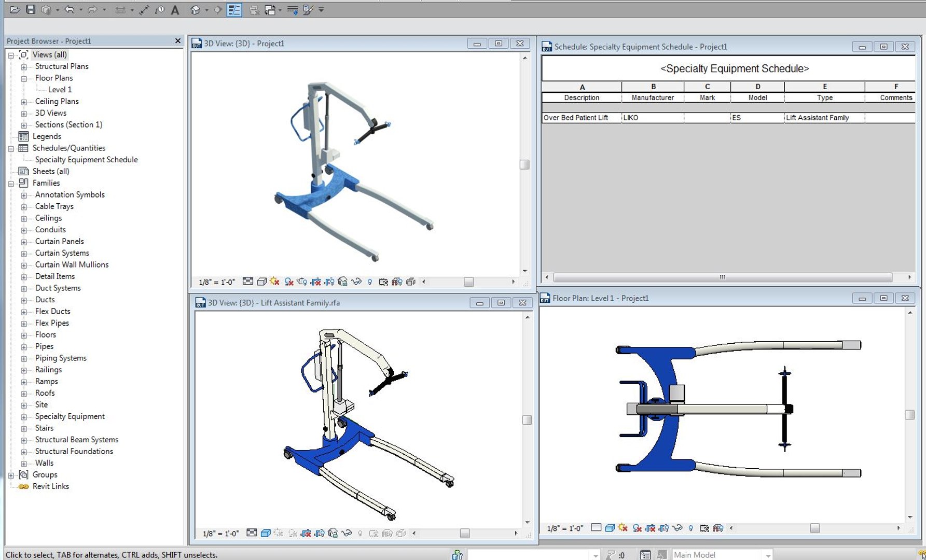The width and height of the screenshot is (926, 560).
Task: Toggle 3D view lock icon in Project1 3D view
Action: coord(342,282)
